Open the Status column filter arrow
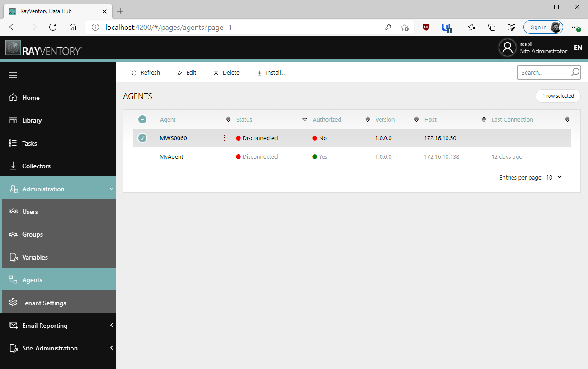The height and width of the screenshot is (369, 588). tap(305, 120)
